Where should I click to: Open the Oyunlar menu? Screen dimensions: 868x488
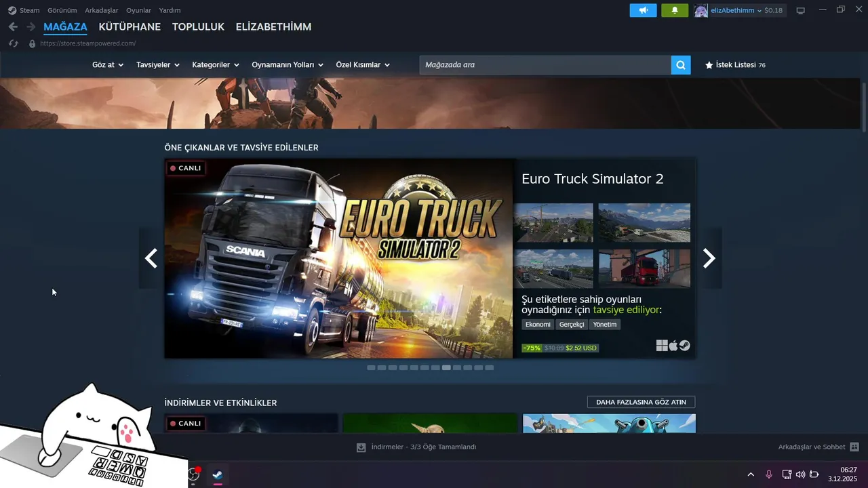tap(138, 10)
